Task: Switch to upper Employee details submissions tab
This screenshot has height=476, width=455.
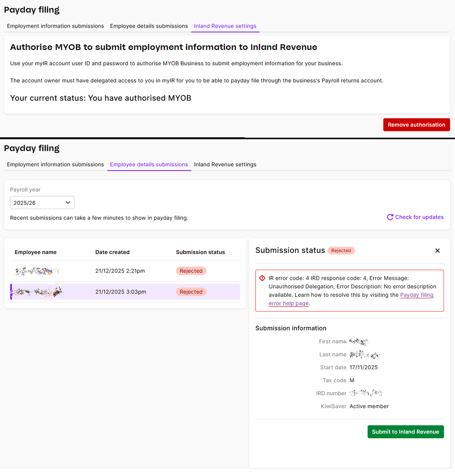Action: coord(149,26)
